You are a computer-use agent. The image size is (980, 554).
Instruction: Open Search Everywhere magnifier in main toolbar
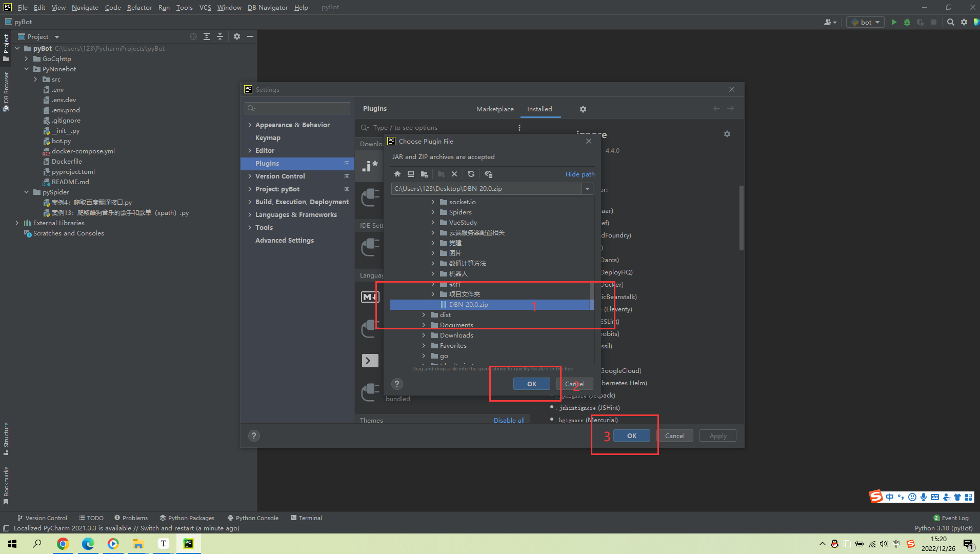[x=951, y=22]
